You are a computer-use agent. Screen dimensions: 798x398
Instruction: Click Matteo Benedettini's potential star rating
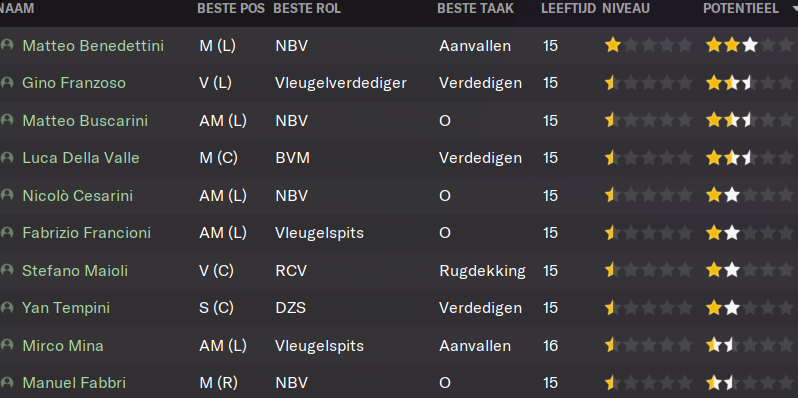749,46
